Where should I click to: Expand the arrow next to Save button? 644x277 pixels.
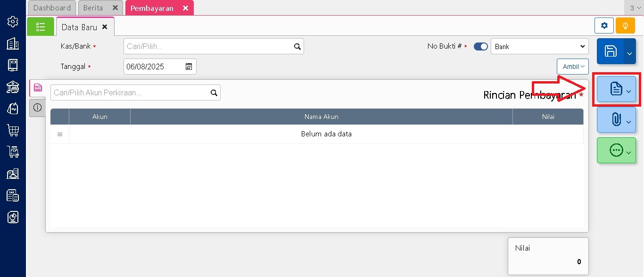630,51
